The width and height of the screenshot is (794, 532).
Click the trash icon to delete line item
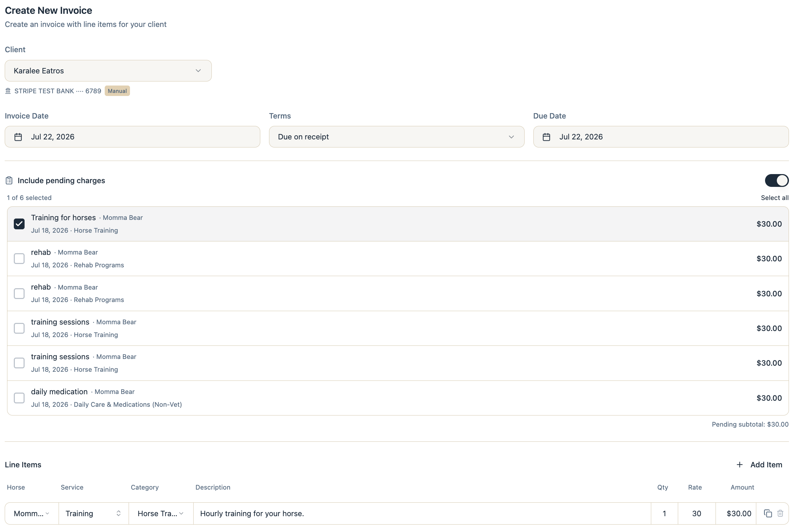[780, 513]
